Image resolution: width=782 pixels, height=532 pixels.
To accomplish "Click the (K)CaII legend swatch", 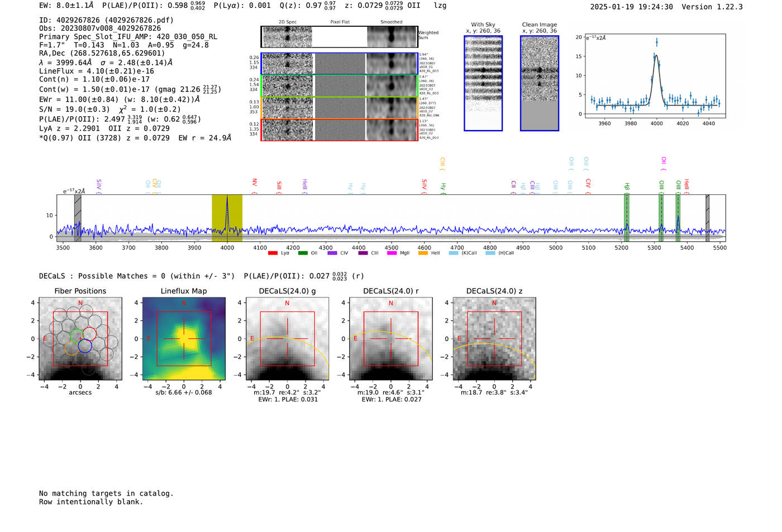I will pyautogui.click(x=454, y=253).
